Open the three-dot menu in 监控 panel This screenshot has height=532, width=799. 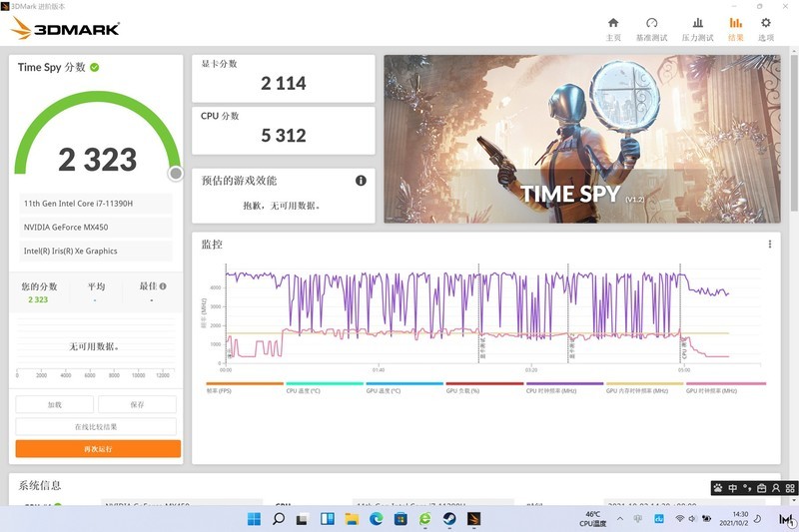point(769,245)
